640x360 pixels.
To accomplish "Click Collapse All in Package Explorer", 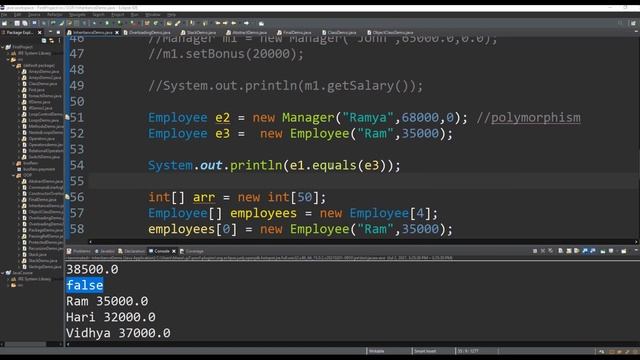I will [44, 40].
